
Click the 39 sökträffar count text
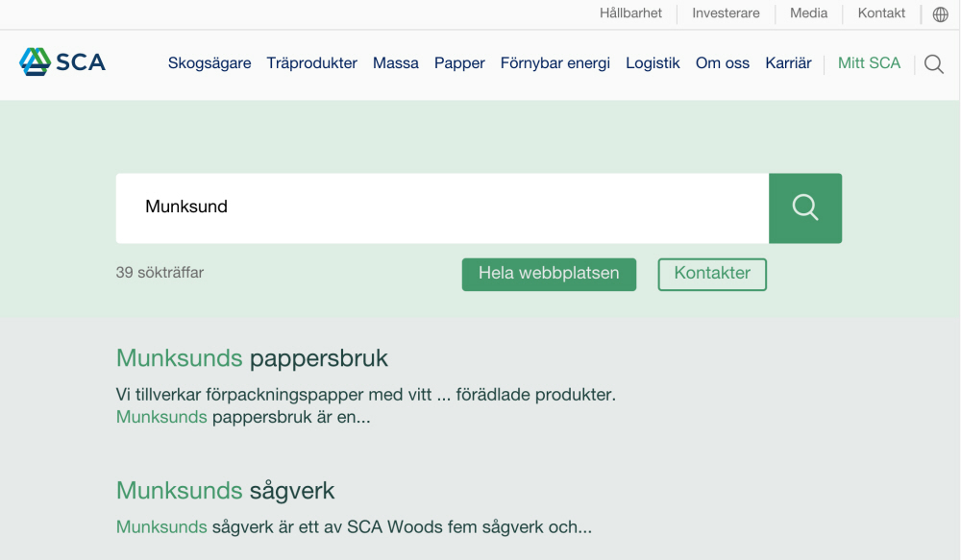tap(160, 273)
